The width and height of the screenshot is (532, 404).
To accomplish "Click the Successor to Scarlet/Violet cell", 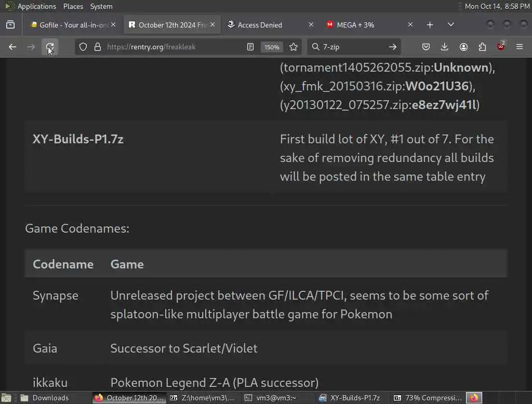I will (184, 348).
